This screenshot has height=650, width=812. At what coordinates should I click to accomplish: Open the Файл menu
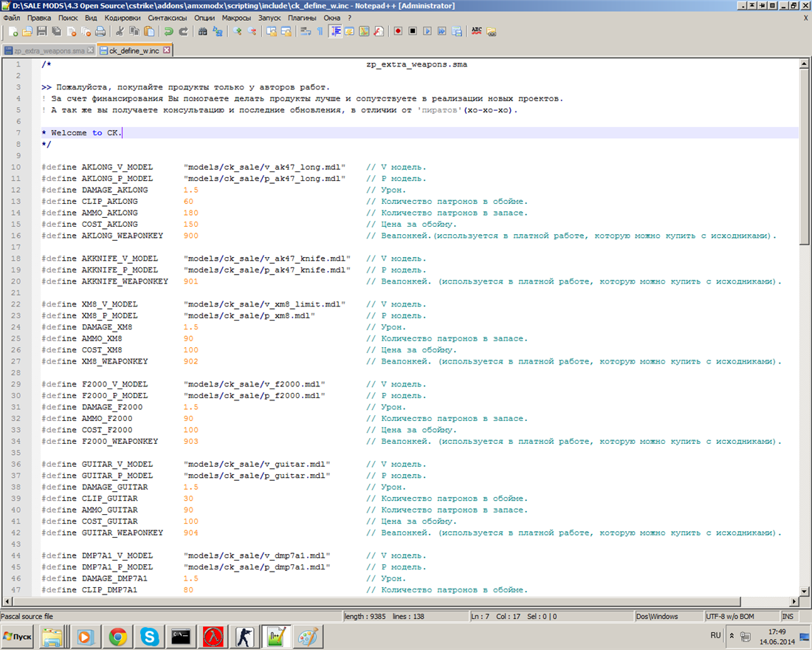(11, 18)
